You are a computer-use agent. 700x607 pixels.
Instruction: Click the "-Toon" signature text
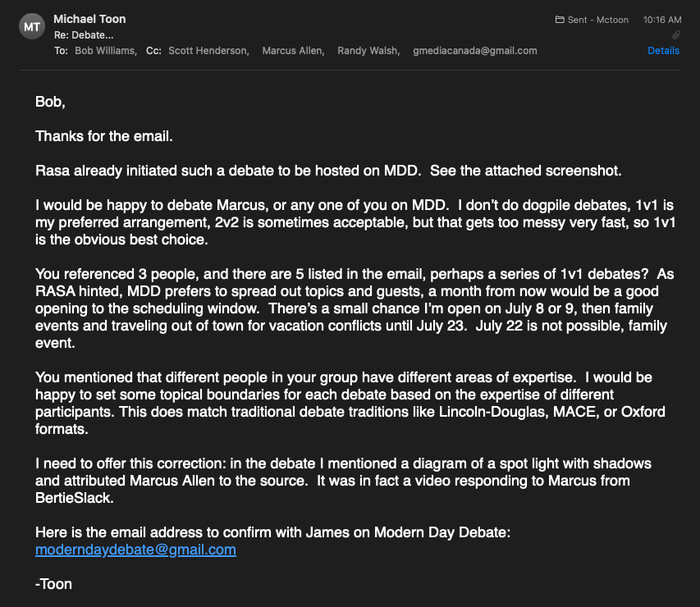[53, 584]
